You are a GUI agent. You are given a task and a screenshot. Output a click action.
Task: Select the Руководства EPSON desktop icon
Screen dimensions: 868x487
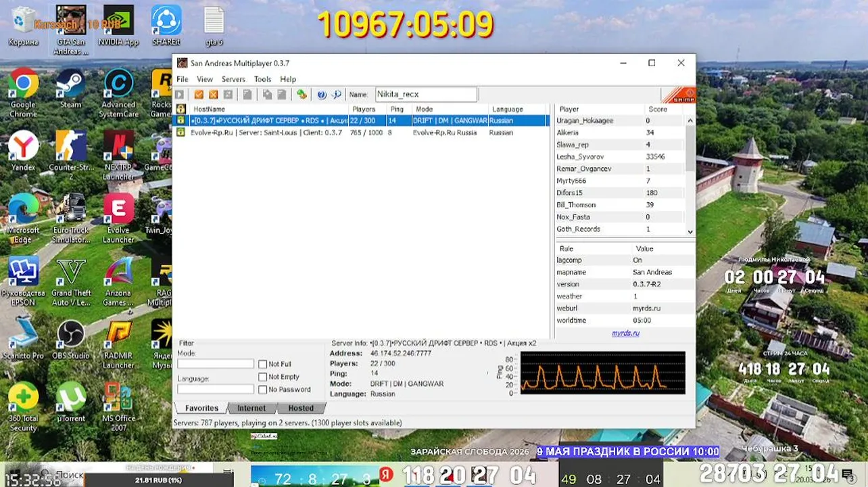23,281
